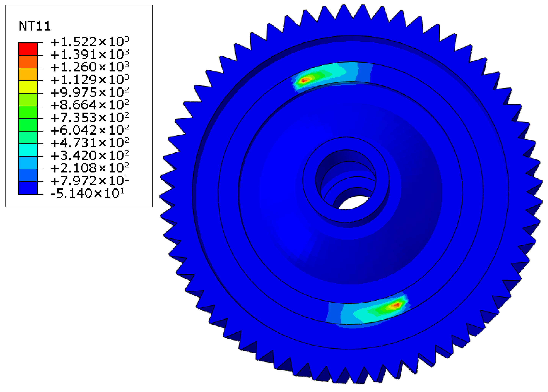The image size is (548, 392).
Task: Click the -5.140×10¹ minimum value label
Action: click(87, 194)
